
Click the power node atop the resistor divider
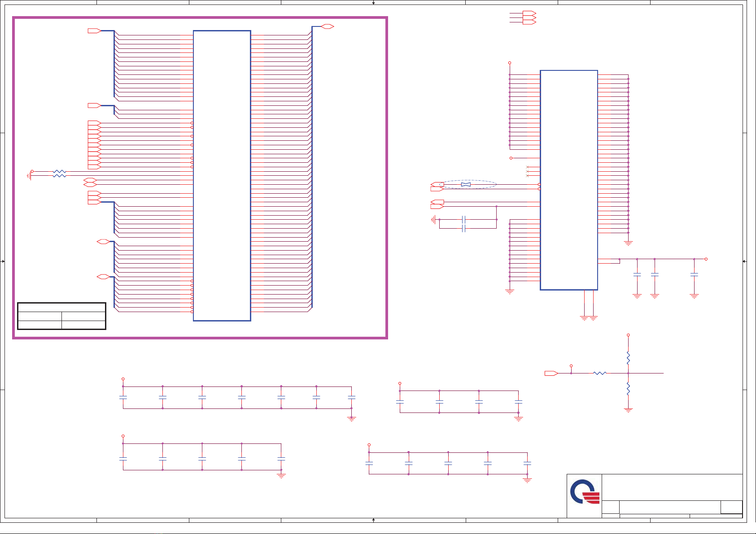tap(628, 335)
